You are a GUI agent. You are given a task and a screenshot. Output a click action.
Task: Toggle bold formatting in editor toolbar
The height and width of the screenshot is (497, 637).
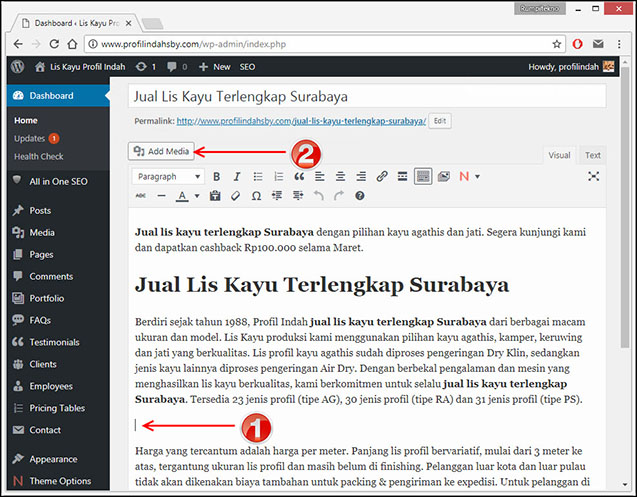tap(217, 176)
